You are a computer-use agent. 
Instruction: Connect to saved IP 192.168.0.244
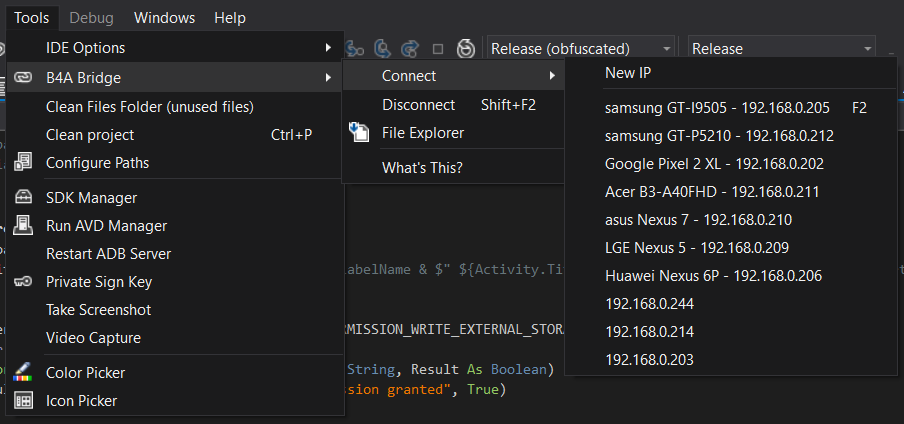click(649, 303)
